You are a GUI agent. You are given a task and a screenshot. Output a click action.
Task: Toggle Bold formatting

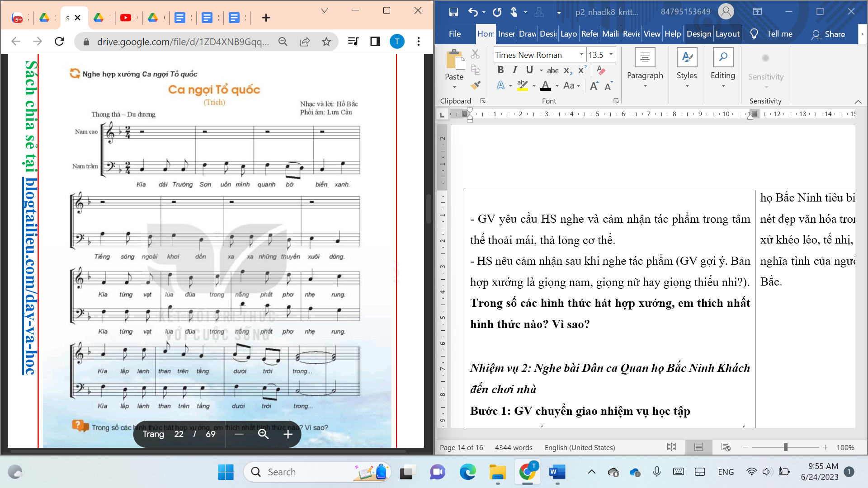tap(500, 70)
